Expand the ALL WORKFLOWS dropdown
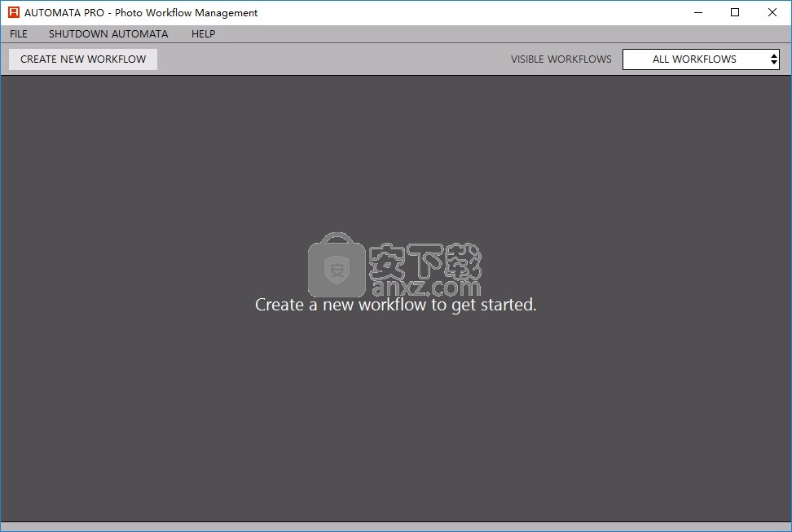792x532 pixels. click(693, 59)
